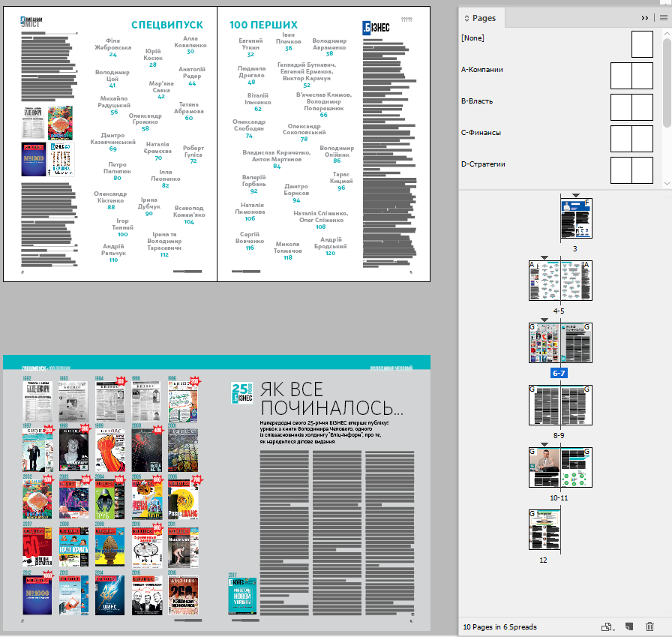Click the masters list scroll up arrow
The image size is (672, 637).
pyautogui.click(x=667, y=33)
